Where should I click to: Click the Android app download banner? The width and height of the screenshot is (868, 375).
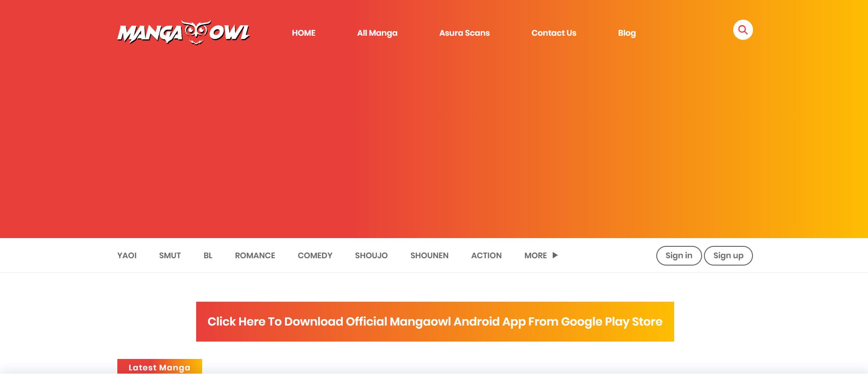click(x=434, y=321)
